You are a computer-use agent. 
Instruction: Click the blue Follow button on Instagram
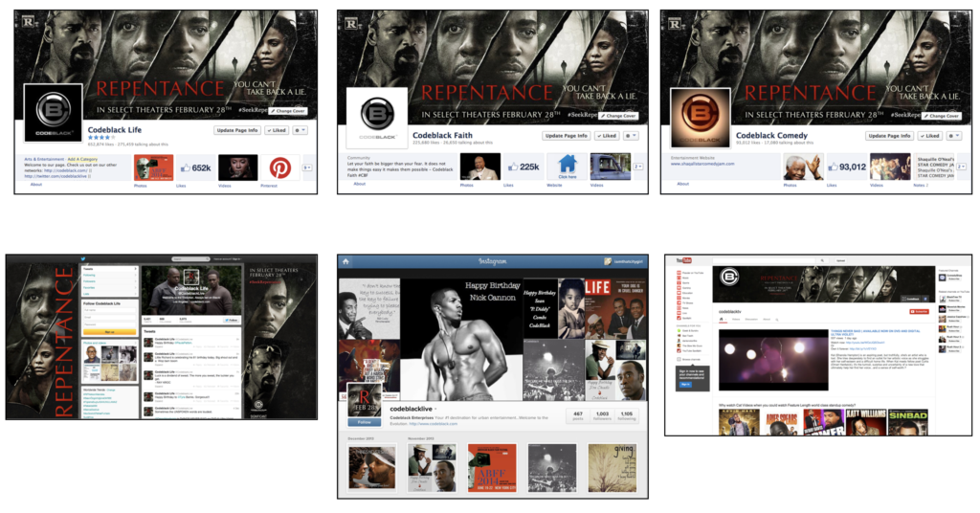(x=364, y=422)
